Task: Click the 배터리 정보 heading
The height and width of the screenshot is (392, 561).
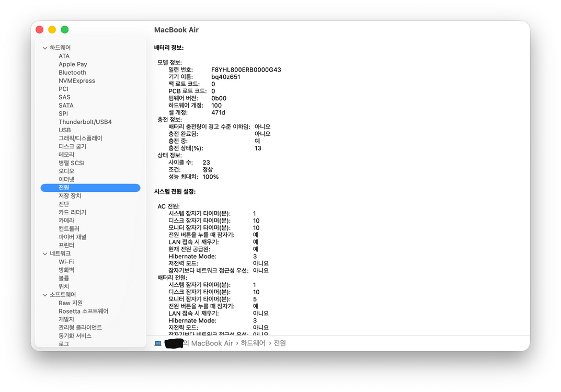Action: [169, 48]
